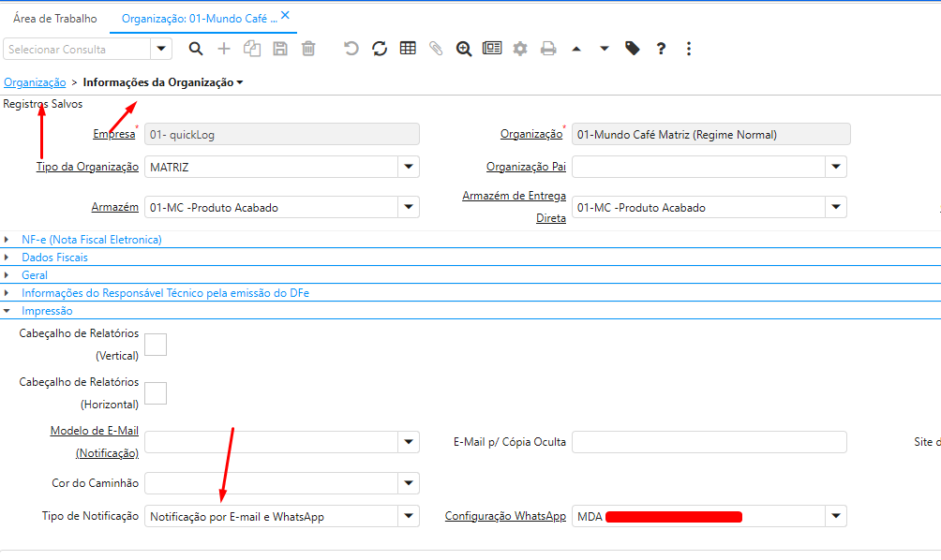This screenshot has width=941, height=560.
Task: Click the printer icon in toolbar
Action: pyautogui.click(x=548, y=49)
